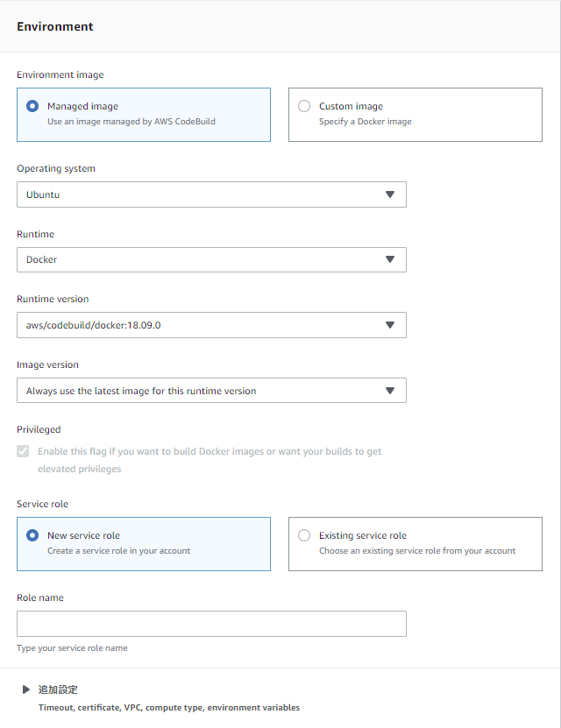Click the Role name input field
Screen dimensions: 561x728
tap(210, 624)
